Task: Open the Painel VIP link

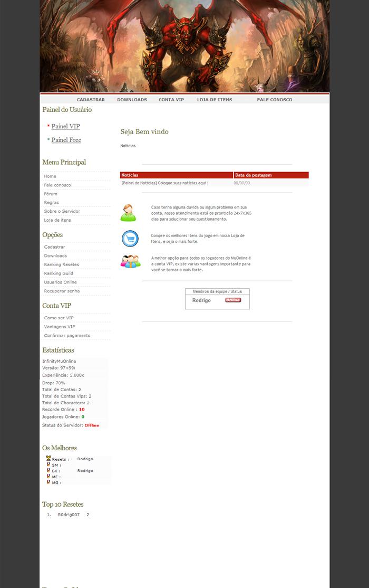Action: coord(65,126)
